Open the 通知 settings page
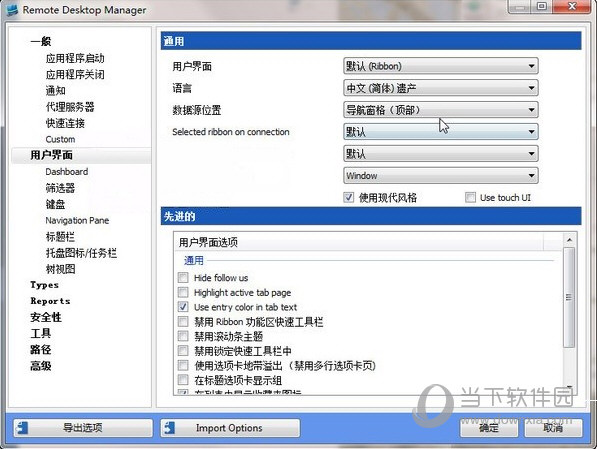Viewport: 597px width, 449px height. [56, 91]
